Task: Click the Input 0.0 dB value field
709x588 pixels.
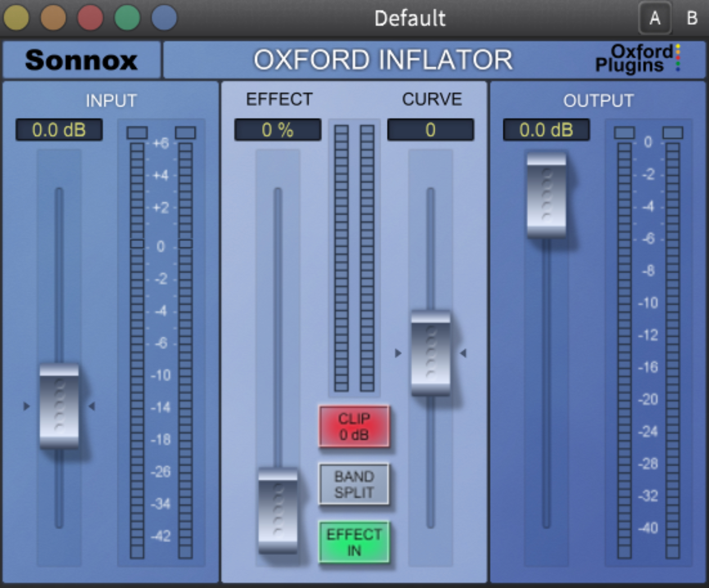Action: tap(59, 130)
